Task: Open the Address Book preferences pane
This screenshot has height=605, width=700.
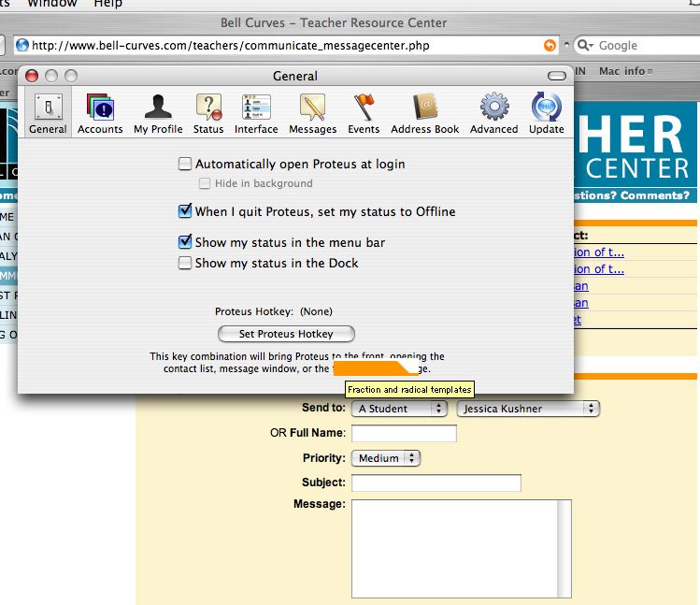Action: (425, 113)
